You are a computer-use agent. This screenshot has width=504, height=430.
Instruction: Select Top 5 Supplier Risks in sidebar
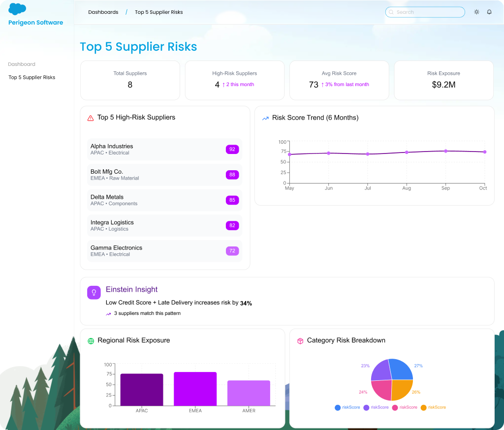tap(31, 77)
